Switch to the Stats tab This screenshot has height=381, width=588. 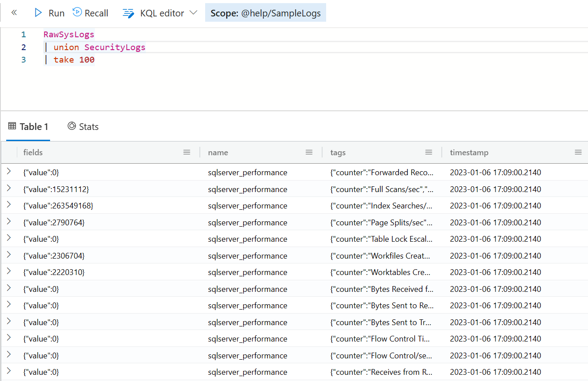[83, 127]
